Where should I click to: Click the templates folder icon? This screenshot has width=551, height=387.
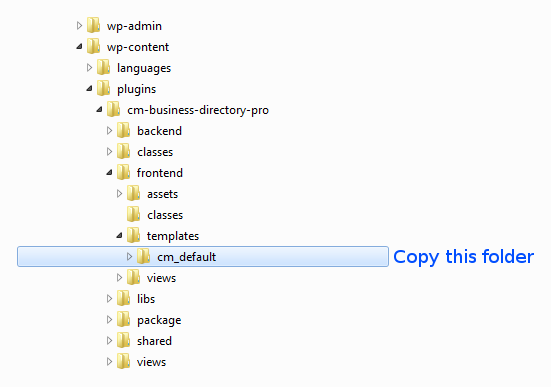pyautogui.click(x=134, y=236)
